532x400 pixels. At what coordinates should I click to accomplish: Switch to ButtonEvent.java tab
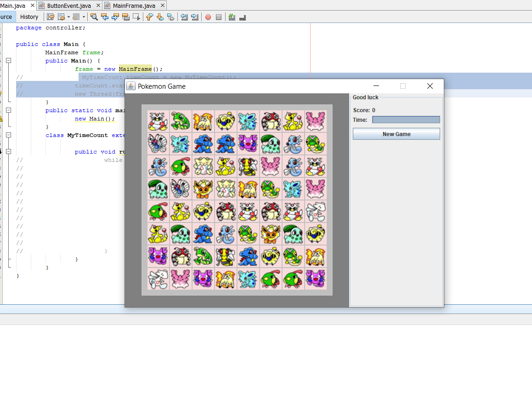69,6
